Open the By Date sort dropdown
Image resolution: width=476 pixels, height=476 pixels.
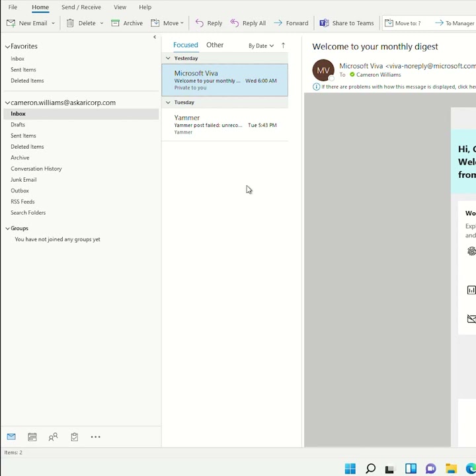point(261,46)
